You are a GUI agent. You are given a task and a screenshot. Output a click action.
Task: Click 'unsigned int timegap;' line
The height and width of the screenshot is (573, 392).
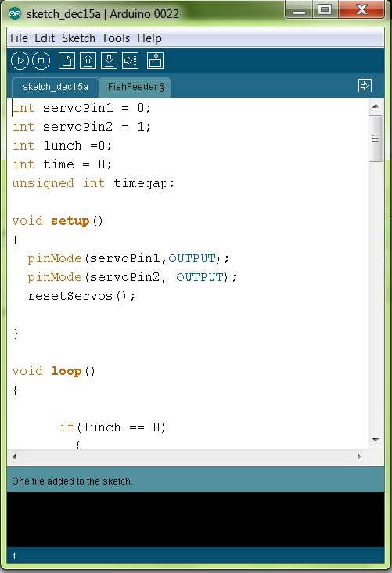94,183
